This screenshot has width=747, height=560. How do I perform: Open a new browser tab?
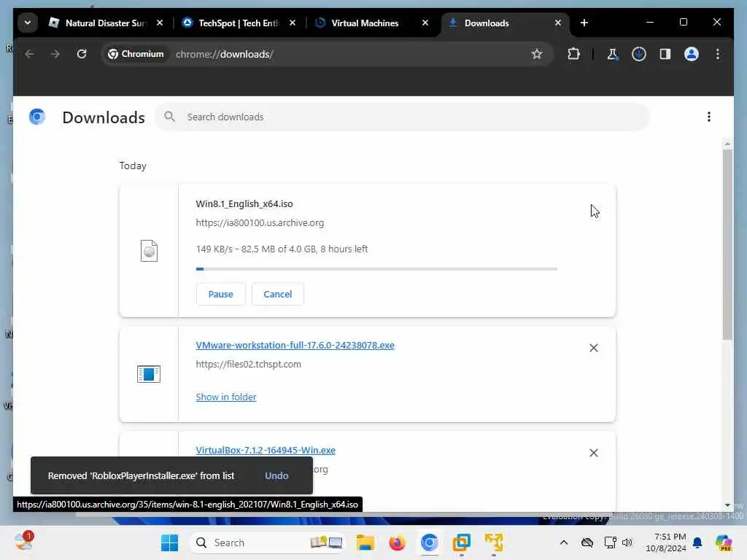pos(584,23)
